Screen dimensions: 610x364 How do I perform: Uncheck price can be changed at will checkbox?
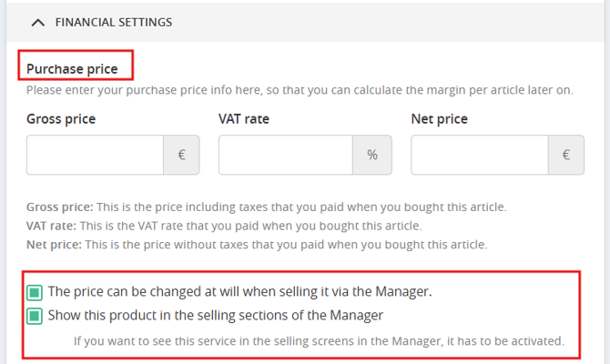coord(35,292)
